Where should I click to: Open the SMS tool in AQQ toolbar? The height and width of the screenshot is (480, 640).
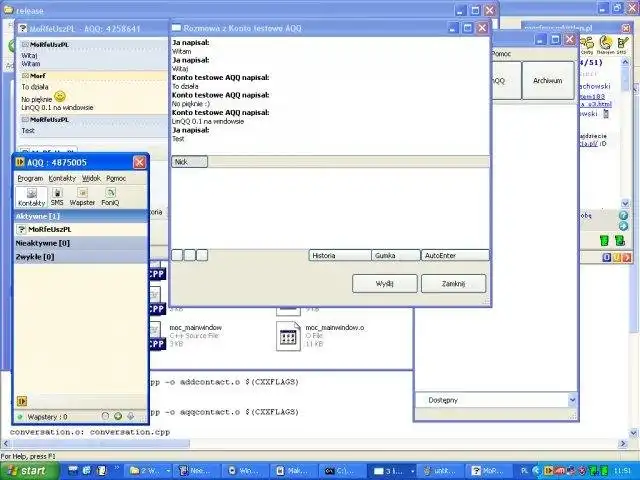click(x=57, y=197)
